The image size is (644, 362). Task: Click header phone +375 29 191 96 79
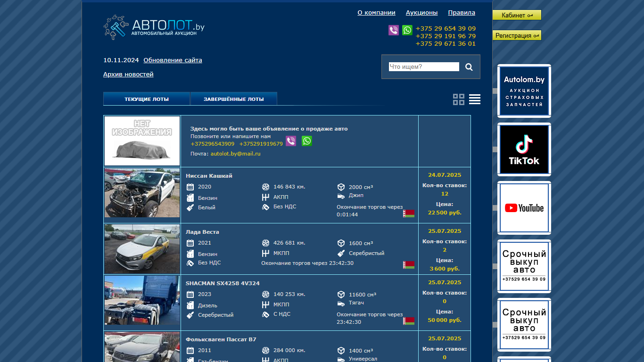[x=446, y=36]
